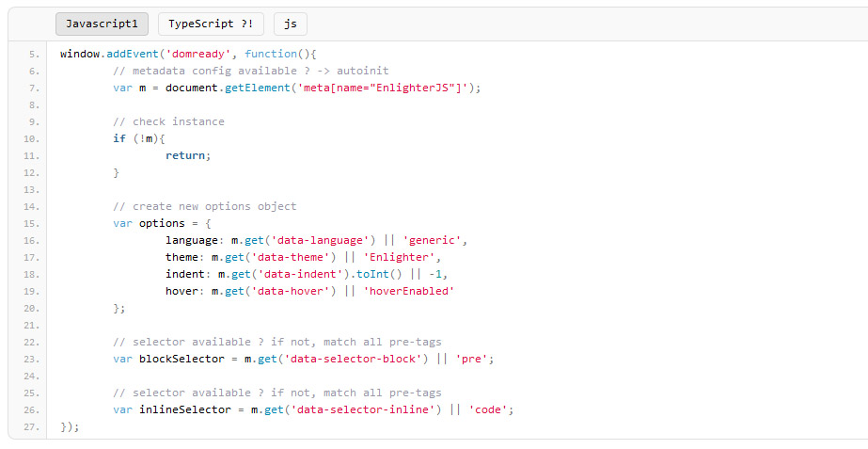Click the blockSelector variable name

click(181, 359)
